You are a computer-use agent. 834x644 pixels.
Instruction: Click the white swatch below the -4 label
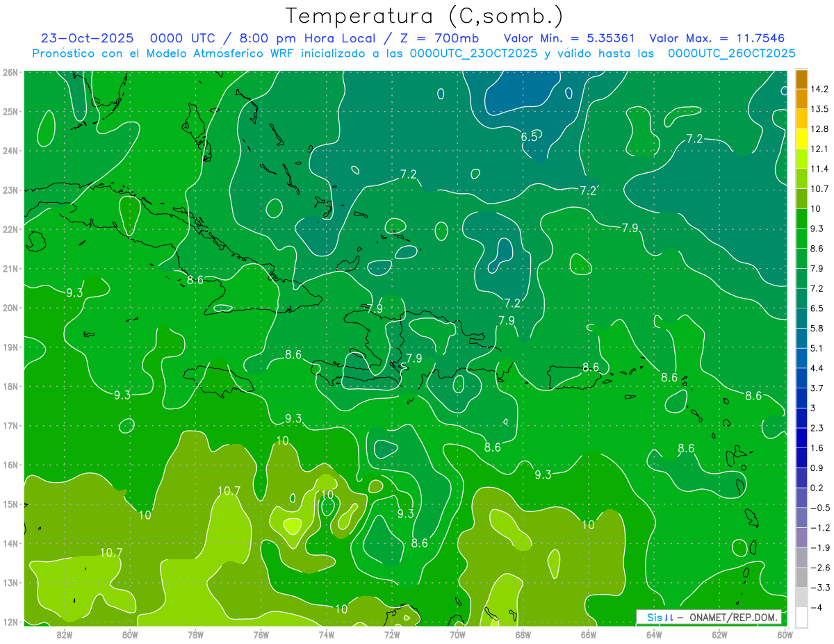pyautogui.click(x=801, y=617)
